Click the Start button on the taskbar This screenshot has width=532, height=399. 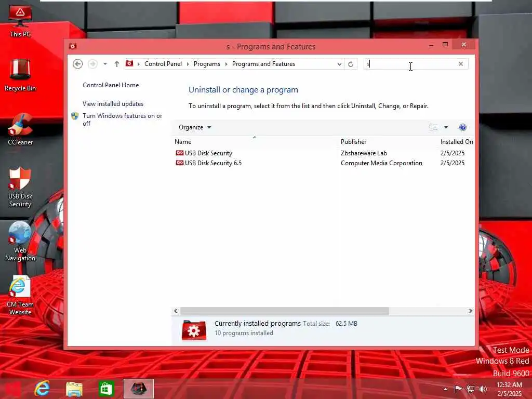[13, 389]
